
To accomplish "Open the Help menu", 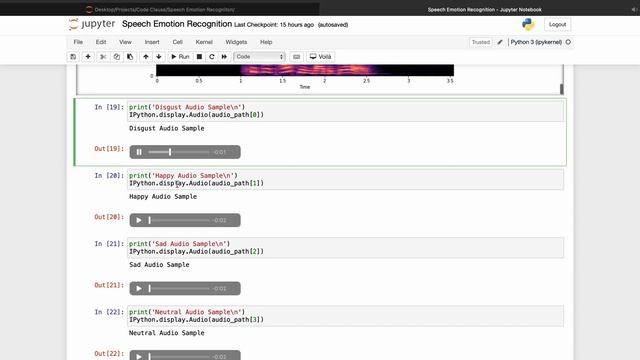I will [266, 42].
